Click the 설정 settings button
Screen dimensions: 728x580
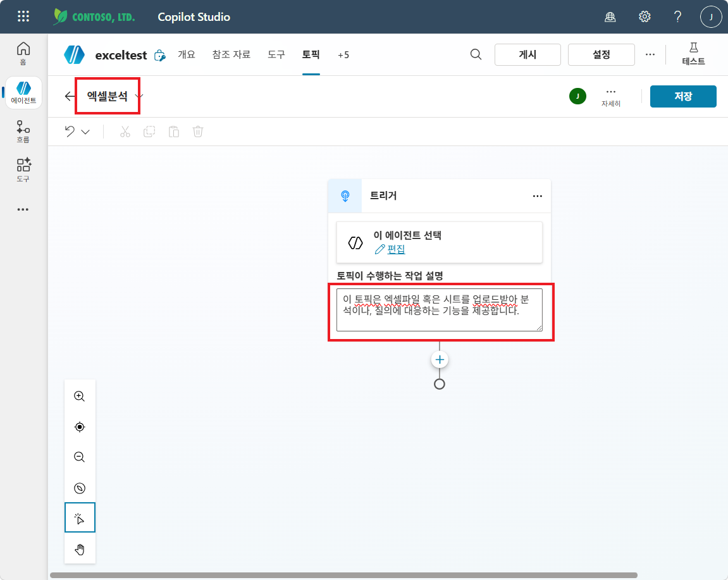point(602,55)
